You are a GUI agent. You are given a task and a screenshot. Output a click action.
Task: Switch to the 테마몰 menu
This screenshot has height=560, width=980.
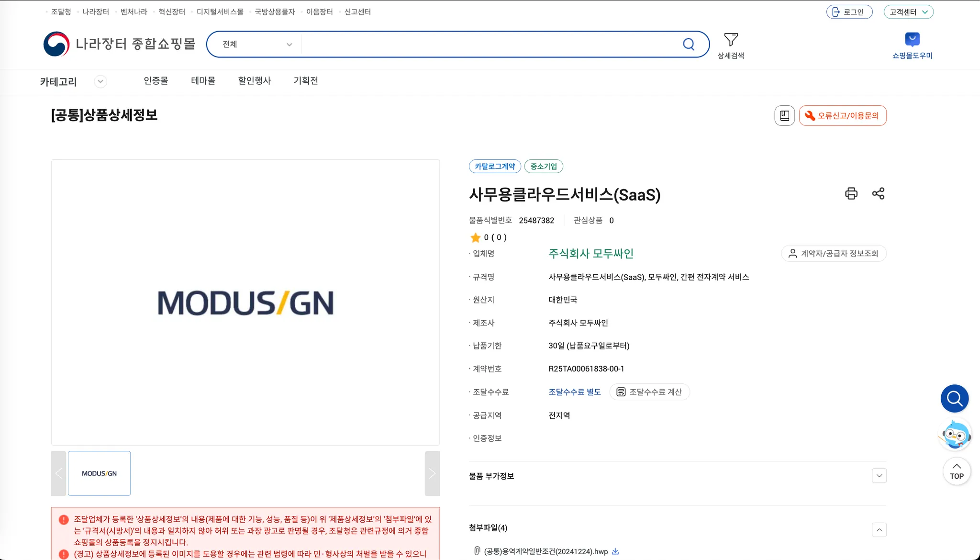204,80
